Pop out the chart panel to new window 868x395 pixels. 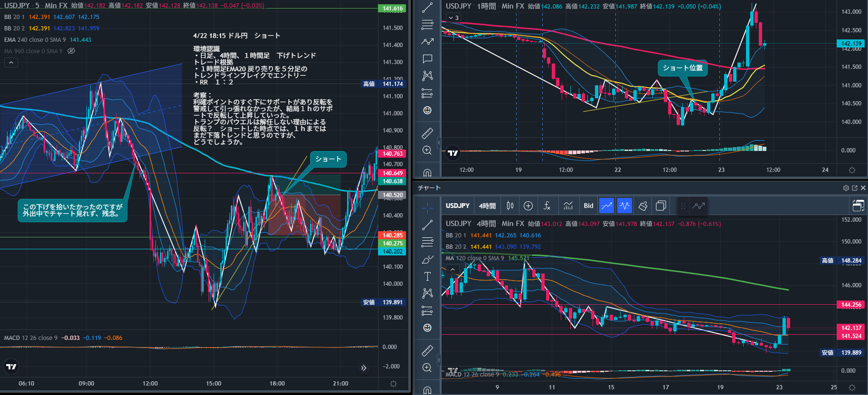[854, 188]
